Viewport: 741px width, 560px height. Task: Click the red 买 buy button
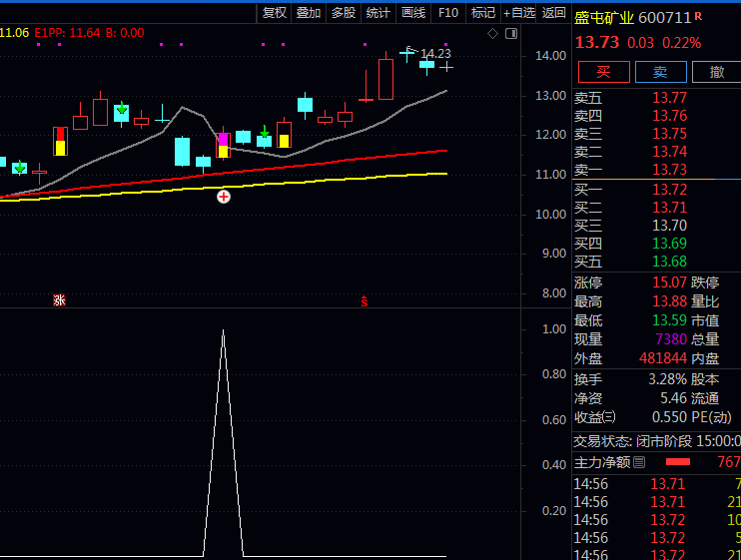[604, 72]
